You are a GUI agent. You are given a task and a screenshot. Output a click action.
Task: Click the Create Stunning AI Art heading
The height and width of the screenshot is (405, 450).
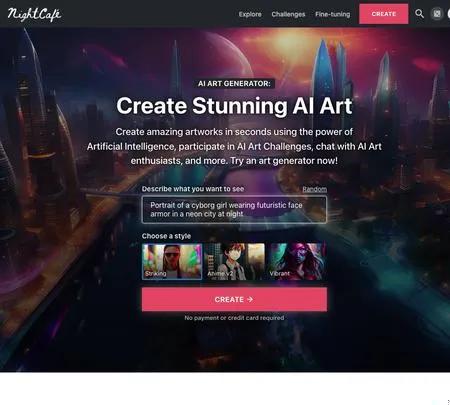[x=234, y=106]
